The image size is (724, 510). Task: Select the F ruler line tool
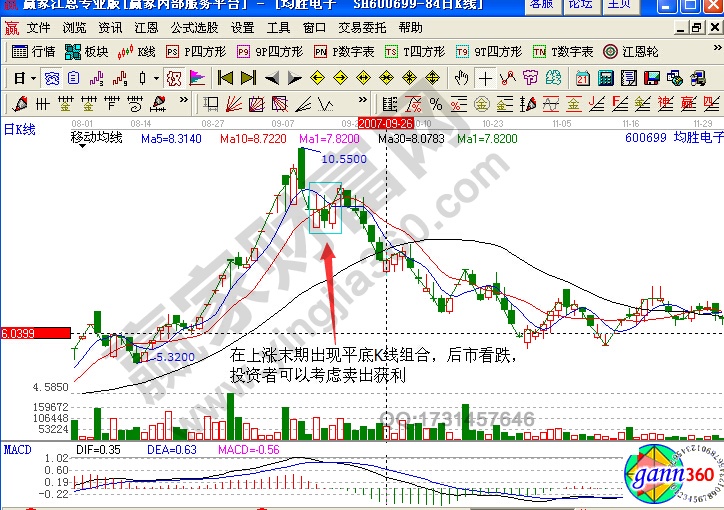[x=111, y=104]
